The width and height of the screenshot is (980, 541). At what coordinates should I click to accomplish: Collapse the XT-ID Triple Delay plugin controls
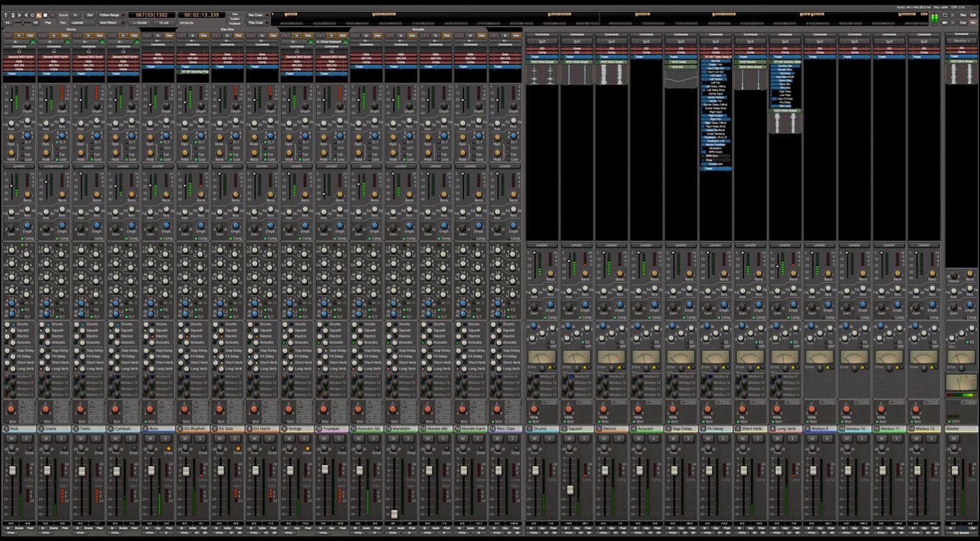click(x=702, y=56)
